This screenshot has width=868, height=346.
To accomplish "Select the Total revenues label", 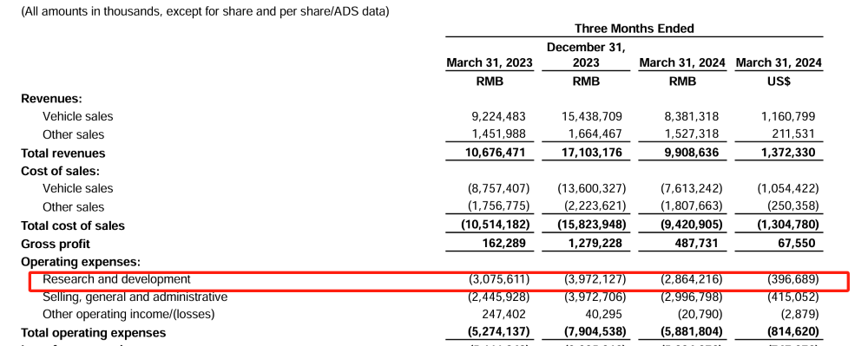I will (x=62, y=153).
